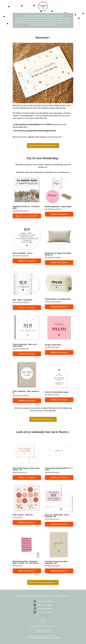This screenshot has height=644, width=86.
Task: Open the 'Mok - Mem is geweldich' mug image
Action: tap(27, 284)
